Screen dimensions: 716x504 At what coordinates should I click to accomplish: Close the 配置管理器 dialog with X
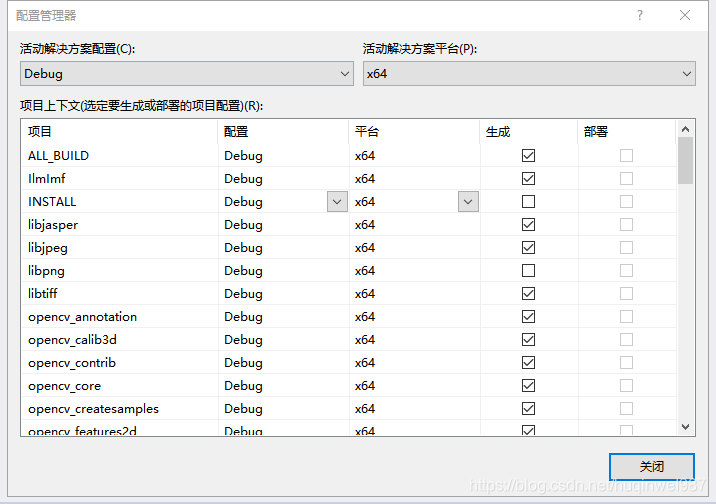click(x=684, y=15)
